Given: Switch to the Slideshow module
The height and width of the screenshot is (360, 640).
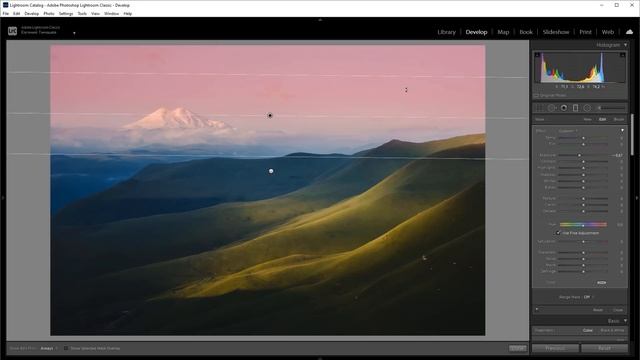Looking at the screenshot, I should (556, 32).
